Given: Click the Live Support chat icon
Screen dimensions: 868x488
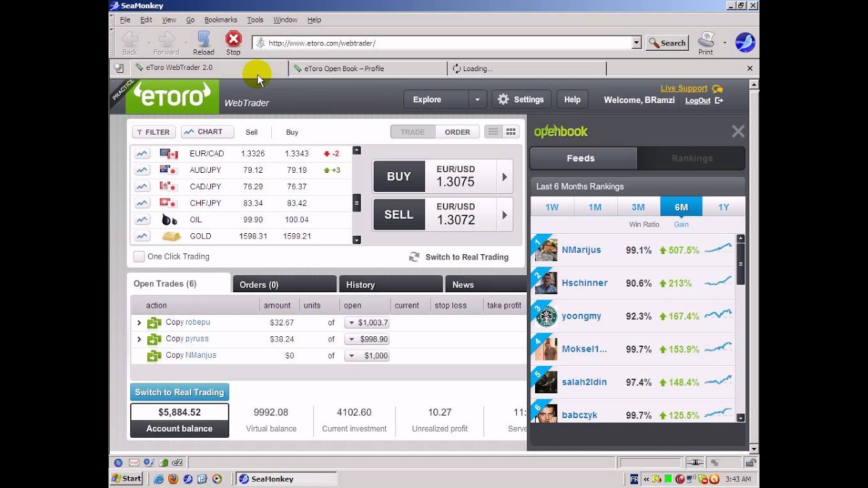Looking at the screenshot, I should pos(717,89).
